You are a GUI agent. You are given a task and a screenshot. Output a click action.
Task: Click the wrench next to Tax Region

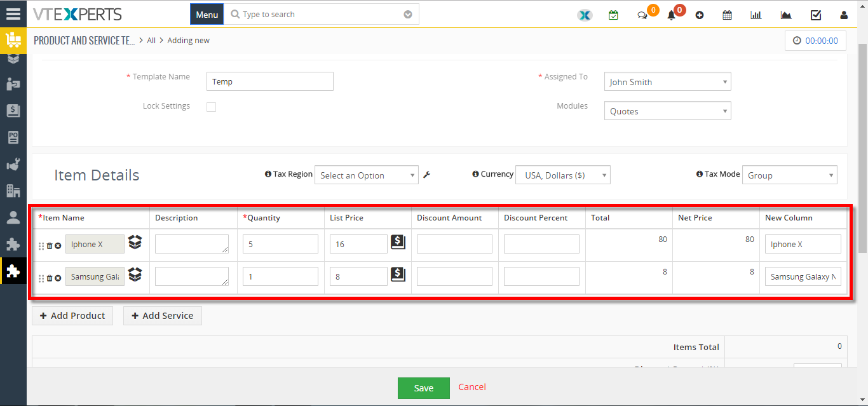[x=427, y=175]
